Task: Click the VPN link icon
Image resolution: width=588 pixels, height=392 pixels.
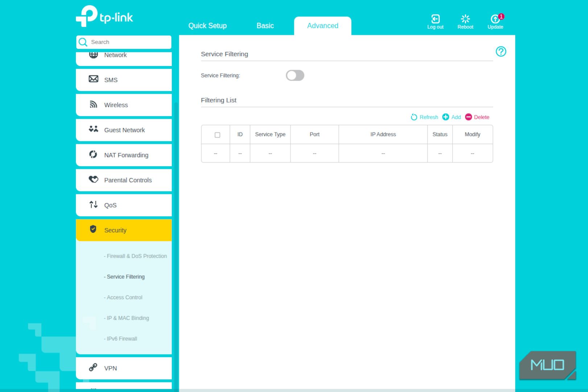Action: (x=93, y=367)
